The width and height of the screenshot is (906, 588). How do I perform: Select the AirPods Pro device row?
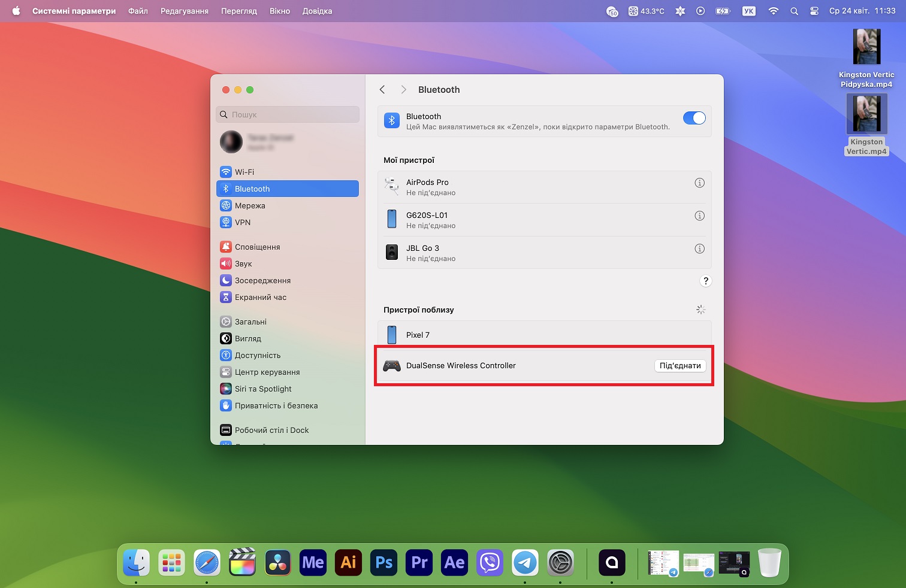[x=544, y=187]
